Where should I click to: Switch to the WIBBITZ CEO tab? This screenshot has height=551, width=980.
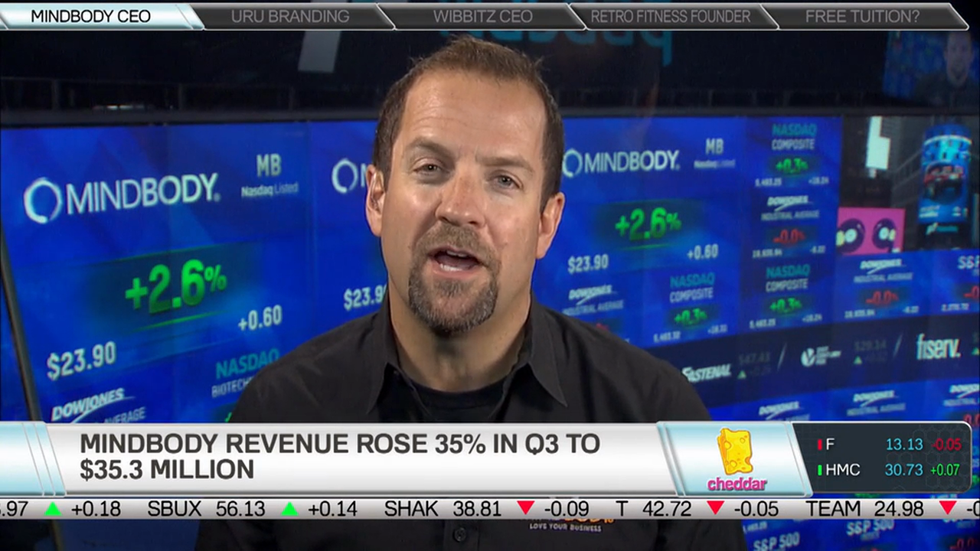click(485, 14)
